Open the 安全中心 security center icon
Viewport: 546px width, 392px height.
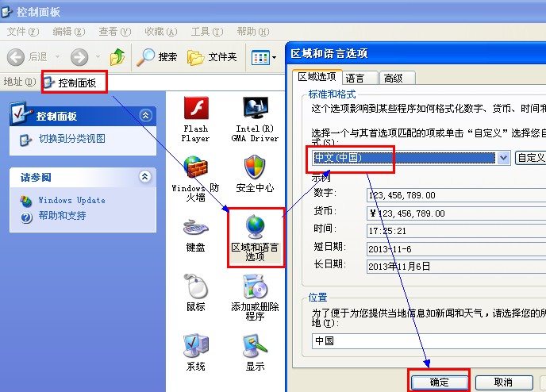point(255,168)
